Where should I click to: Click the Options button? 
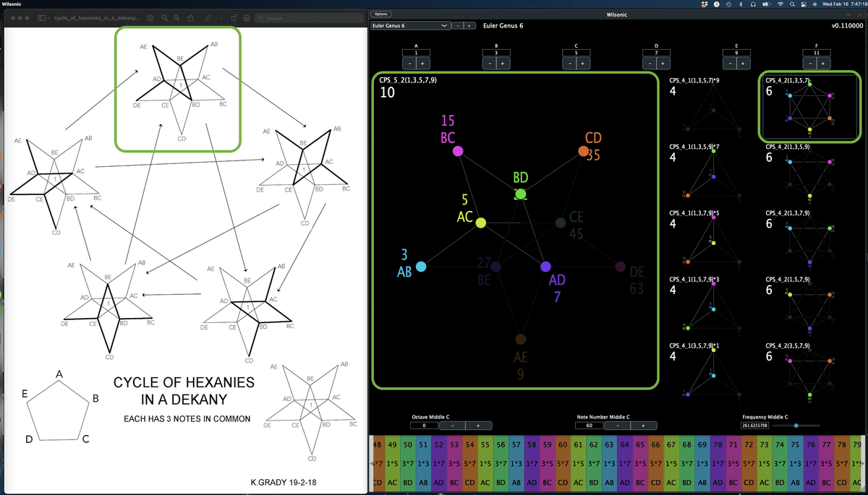point(381,14)
